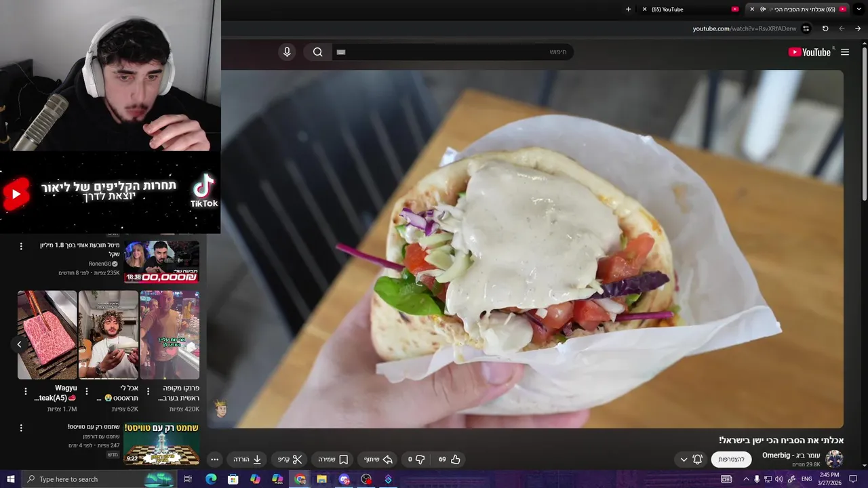The width and height of the screenshot is (868, 488).
Task: Dislike the video with the thumbs-down
Action: [x=414, y=459]
